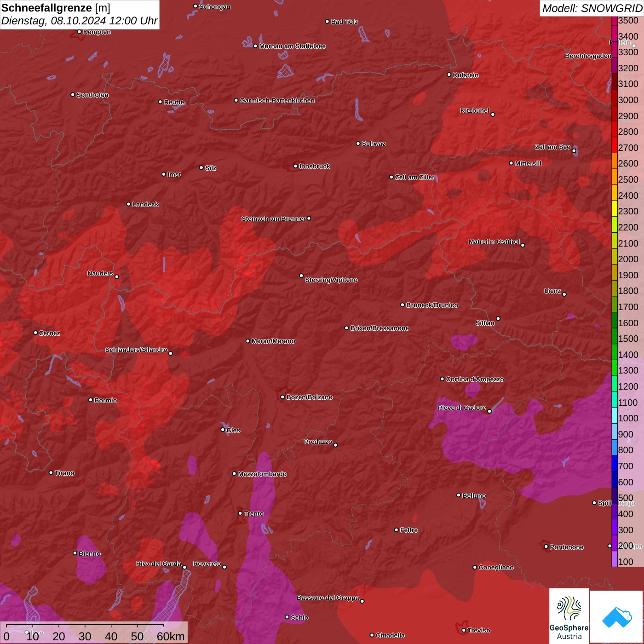Select the Pordenone marker dot
The height and width of the screenshot is (644, 644).
coord(546,546)
